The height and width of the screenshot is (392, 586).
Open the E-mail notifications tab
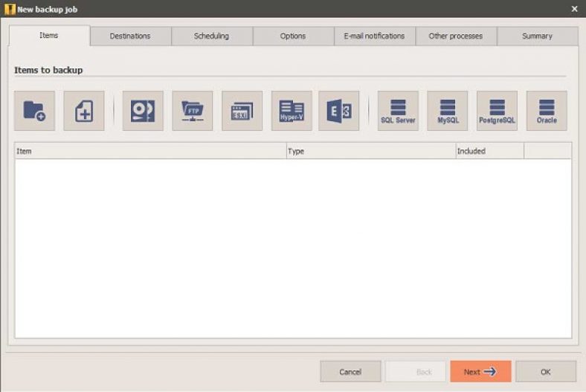pyautogui.click(x=375, y=36)
